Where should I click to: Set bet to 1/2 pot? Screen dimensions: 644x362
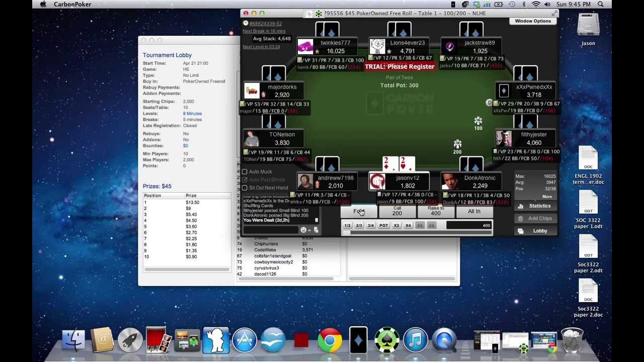coord(347,226)
